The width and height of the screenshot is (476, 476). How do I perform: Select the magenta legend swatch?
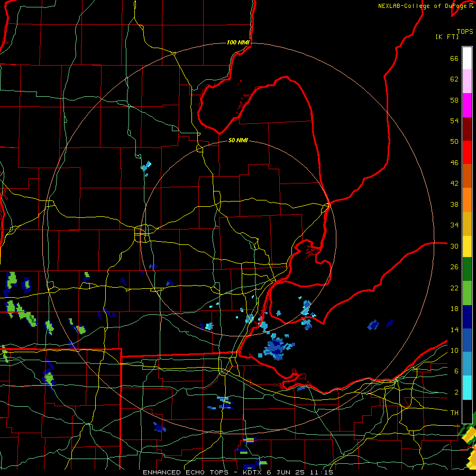click(x=467, y=105)
